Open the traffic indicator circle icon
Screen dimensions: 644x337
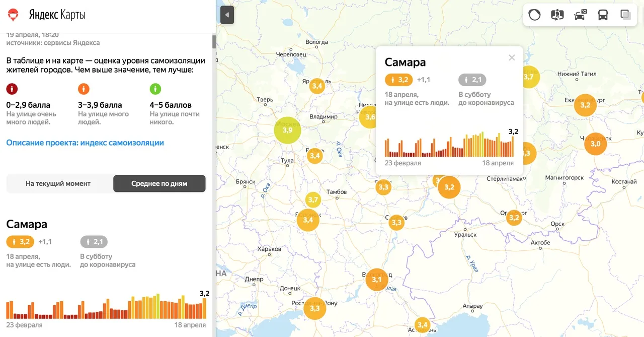(534, 15)
